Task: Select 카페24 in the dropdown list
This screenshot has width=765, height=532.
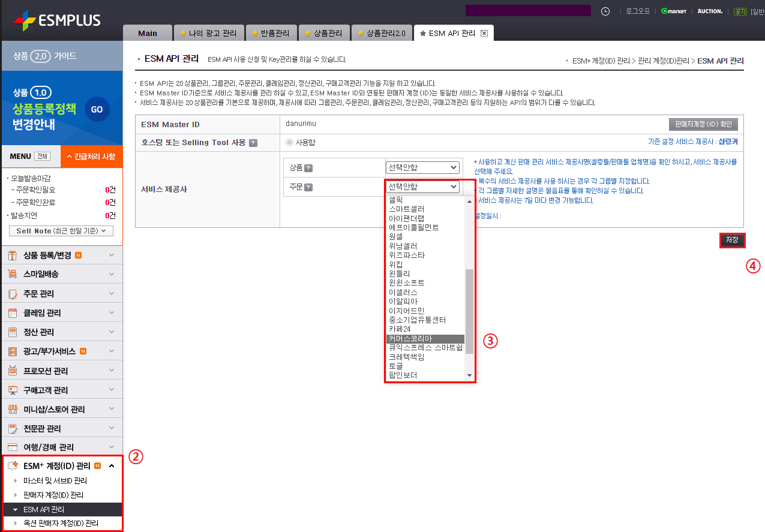Action: (x=425, y=329)
